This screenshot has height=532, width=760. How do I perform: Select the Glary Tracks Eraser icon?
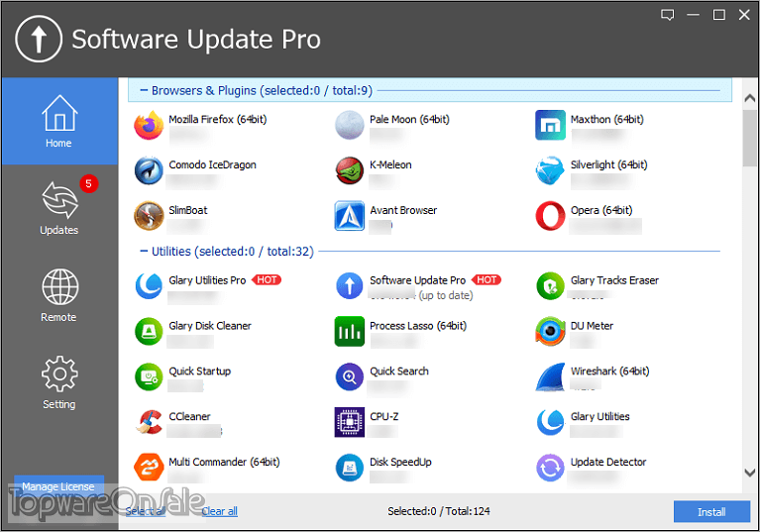coord(550,286)
